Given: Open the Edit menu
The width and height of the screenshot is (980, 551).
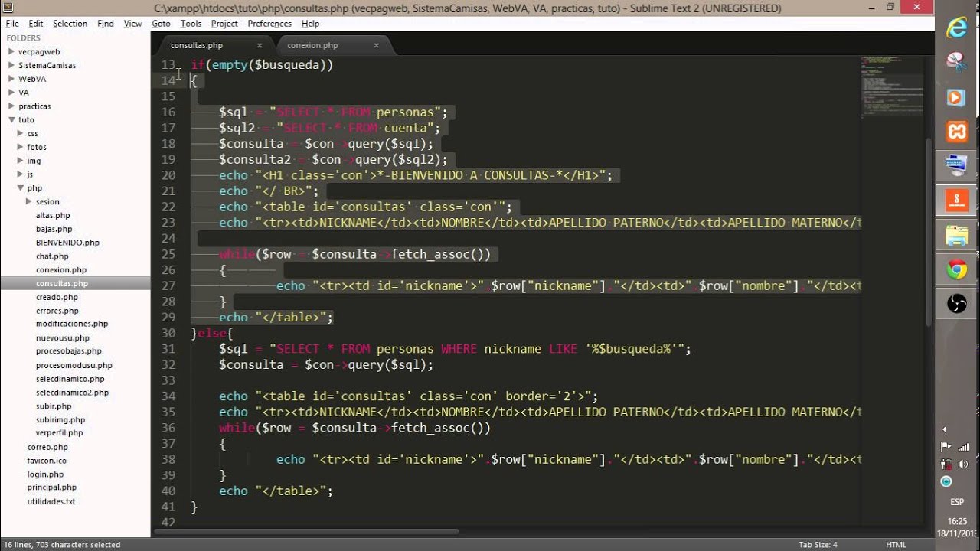Looking at the screenshot, I should (36, 24).
